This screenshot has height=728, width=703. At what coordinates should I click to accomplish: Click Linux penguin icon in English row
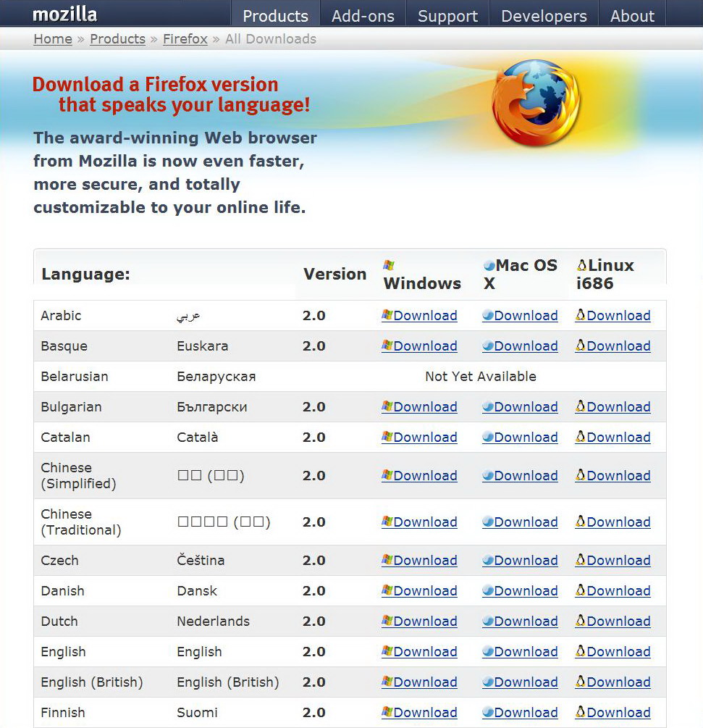[581, 651]
